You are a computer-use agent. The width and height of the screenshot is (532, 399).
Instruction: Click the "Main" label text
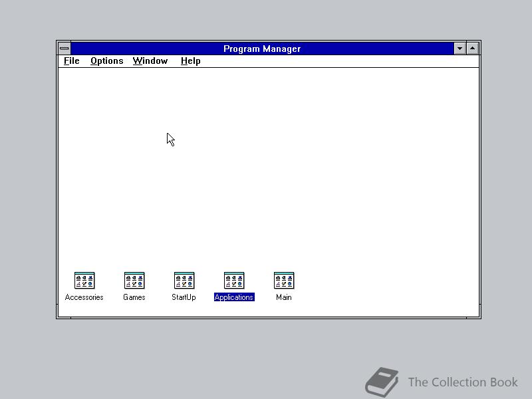pos(284,297)
